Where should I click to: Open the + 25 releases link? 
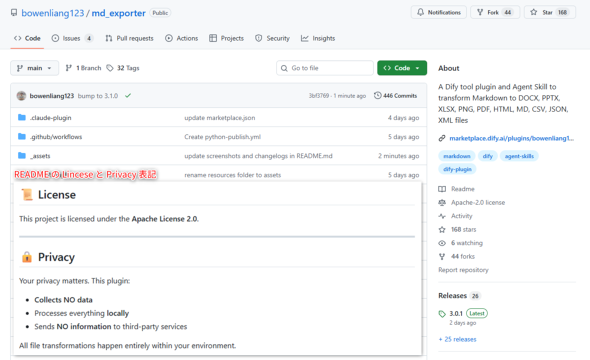(458, 339)
